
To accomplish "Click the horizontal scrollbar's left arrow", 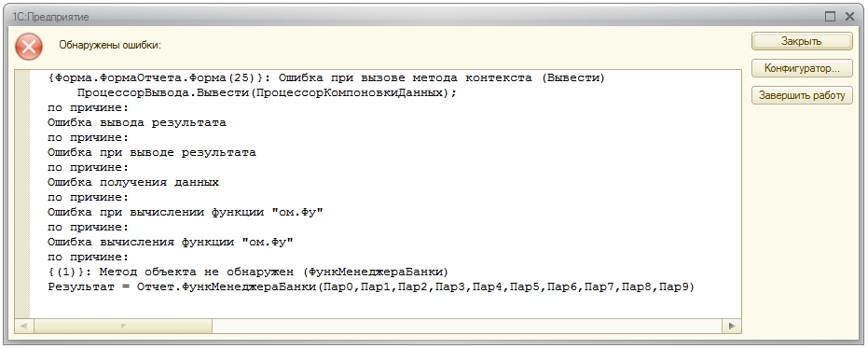I will pyautogui.click(x=24, y=326).
